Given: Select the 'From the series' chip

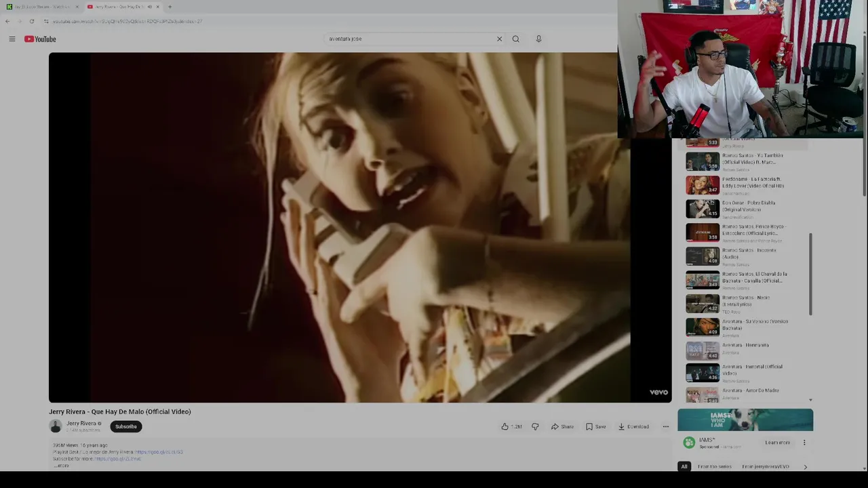Looking at the screenshot, I should pos(714,466).
